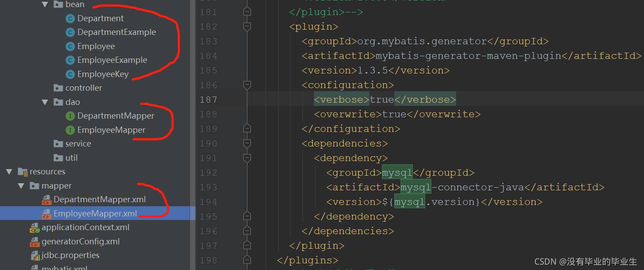Collapse the bean package in project tree
Image resolution: width=644 pixels, height=270 pixels.
click(45, 4)
